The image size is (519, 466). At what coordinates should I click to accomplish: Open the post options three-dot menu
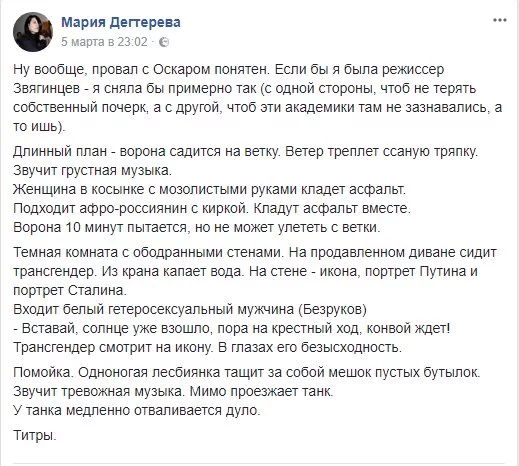pos(500,20)
